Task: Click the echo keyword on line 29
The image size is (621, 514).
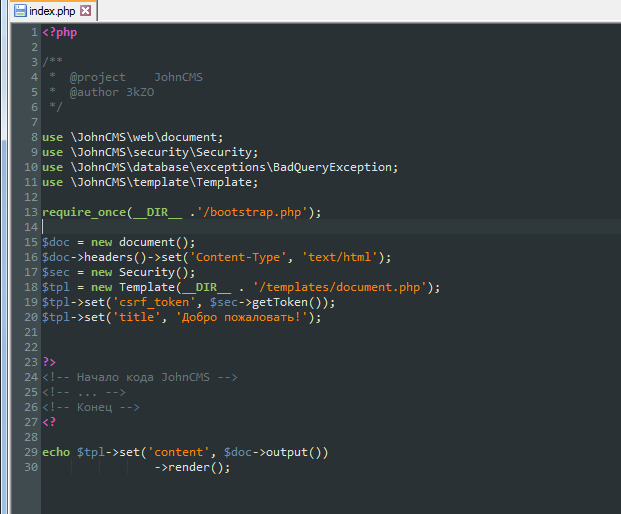Action: (x=56, y=452)
